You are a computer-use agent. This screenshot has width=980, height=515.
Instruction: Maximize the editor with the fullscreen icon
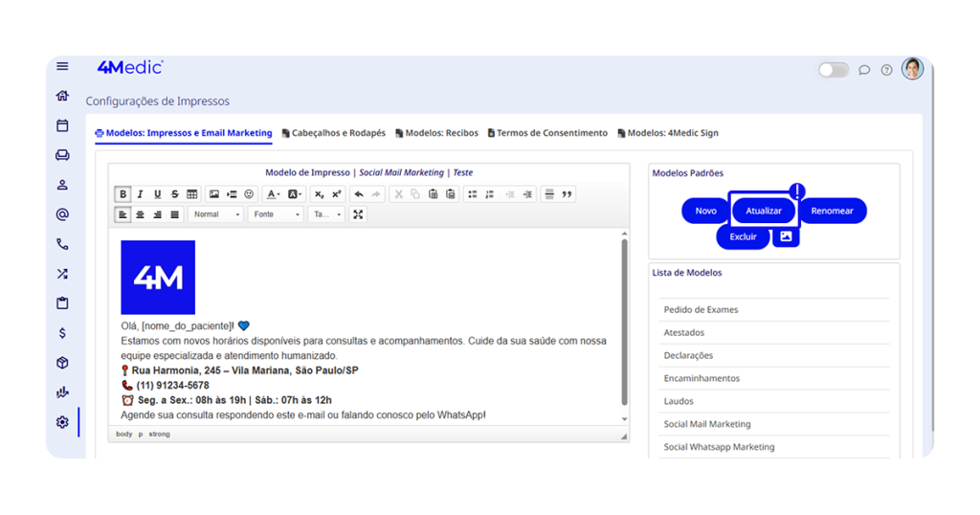[x=358, y=214]
